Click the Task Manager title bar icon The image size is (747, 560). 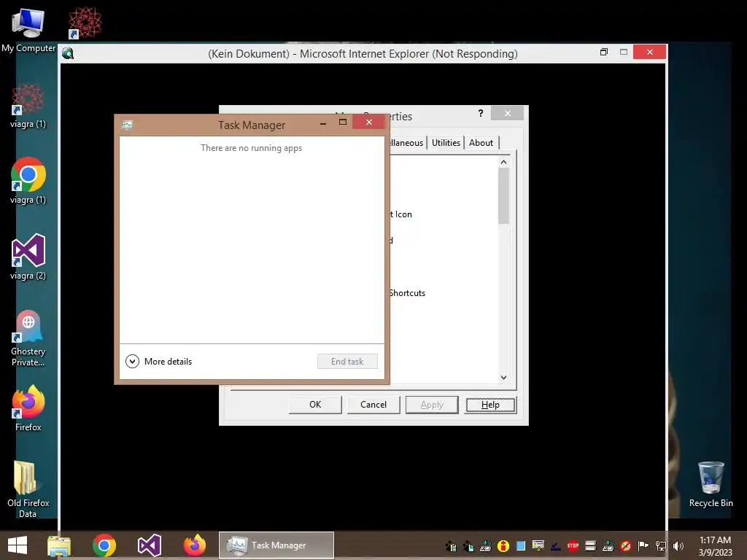click(127, 125)
